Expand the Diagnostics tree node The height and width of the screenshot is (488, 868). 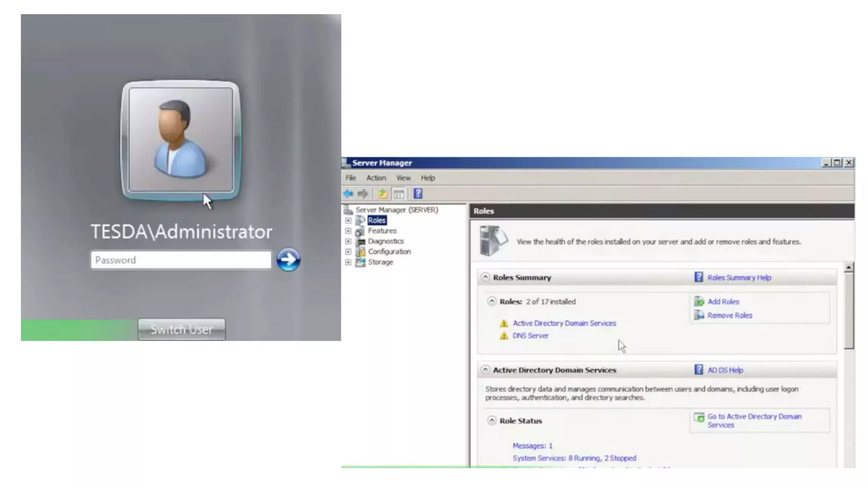(x=348, y=241)
